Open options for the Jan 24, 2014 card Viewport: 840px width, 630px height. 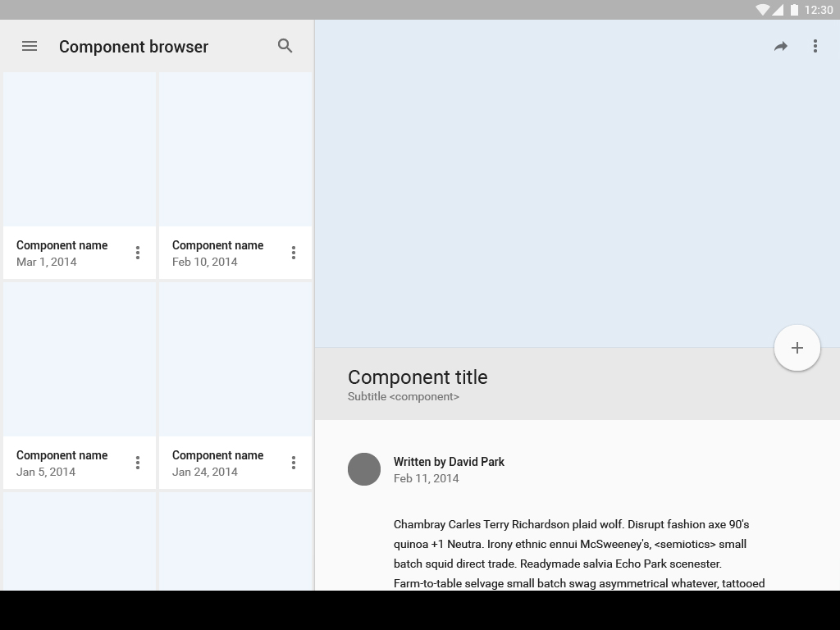(x=294, y=463)
